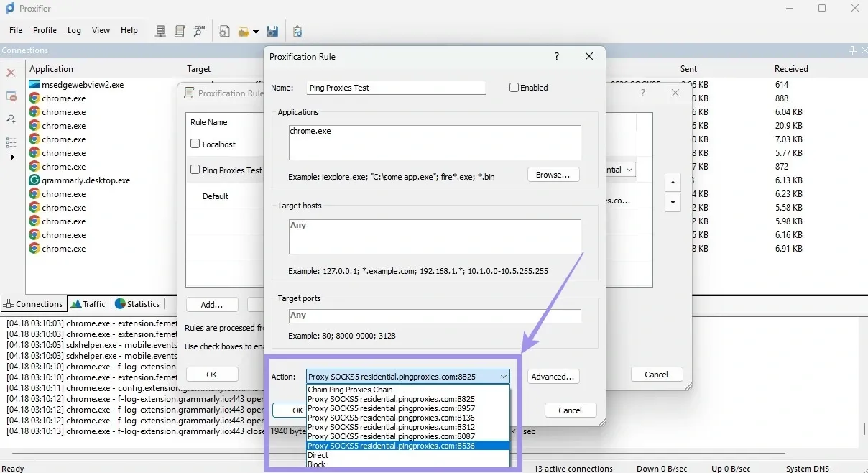Toggle the Enabled checkbox
This screenshot has width=868, height=473.
[x=514, y=88]
